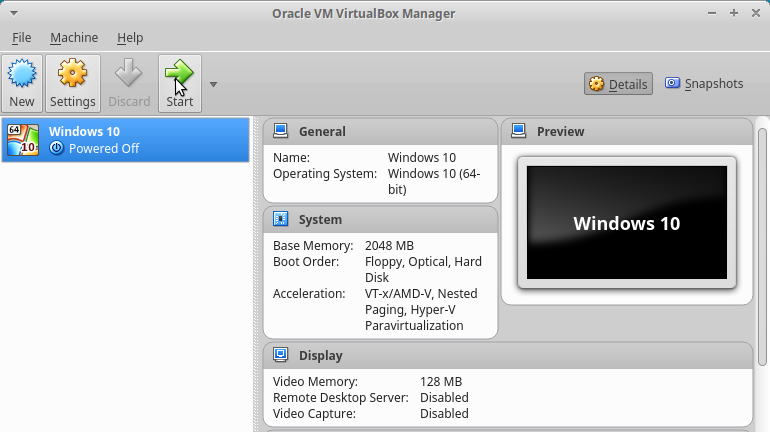Open the Help menu
770x432 pixels.
(x=130, y=37)
